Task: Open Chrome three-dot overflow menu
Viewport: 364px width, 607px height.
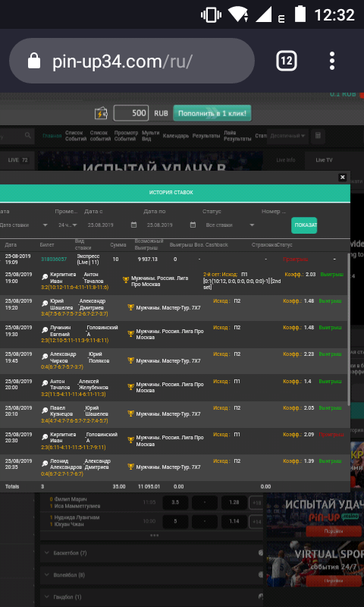Action: 331,61
